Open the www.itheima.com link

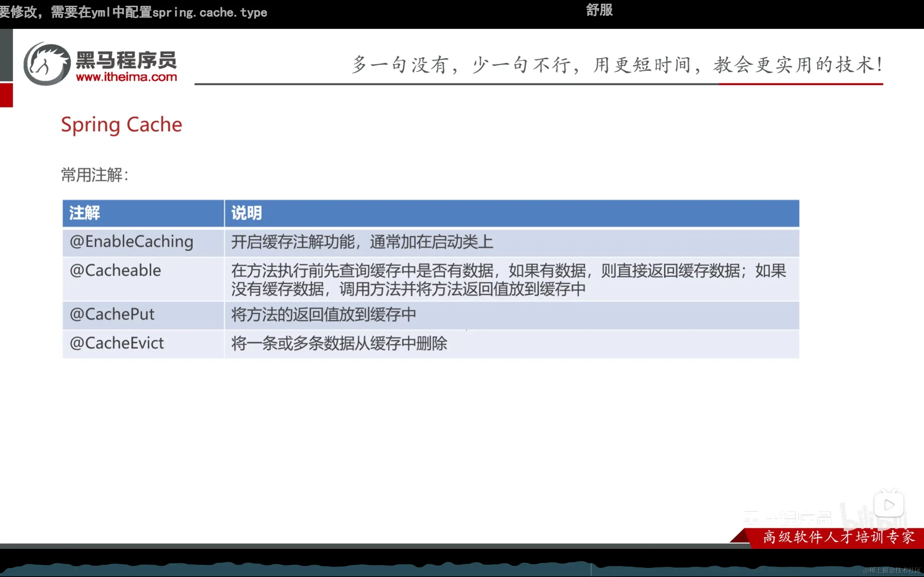point(126,77)
